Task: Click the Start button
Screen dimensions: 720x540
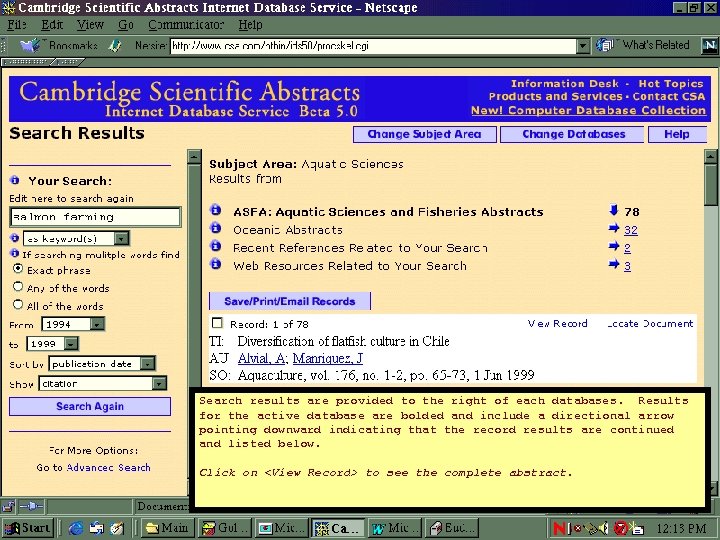Action: [x=28, y=529]
